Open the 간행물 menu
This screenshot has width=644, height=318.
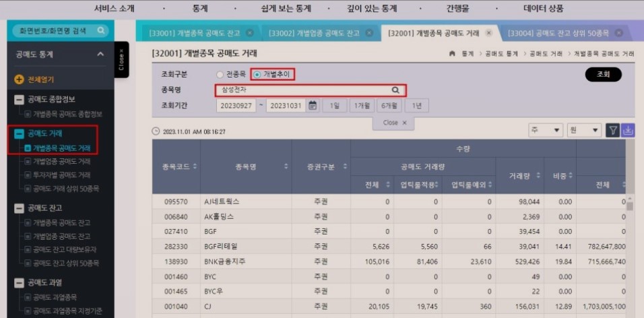457,9
